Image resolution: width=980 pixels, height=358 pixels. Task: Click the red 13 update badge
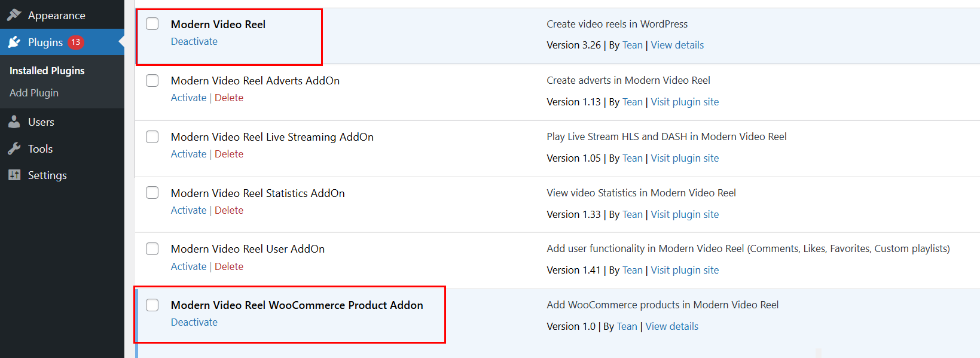coord(76,43)
